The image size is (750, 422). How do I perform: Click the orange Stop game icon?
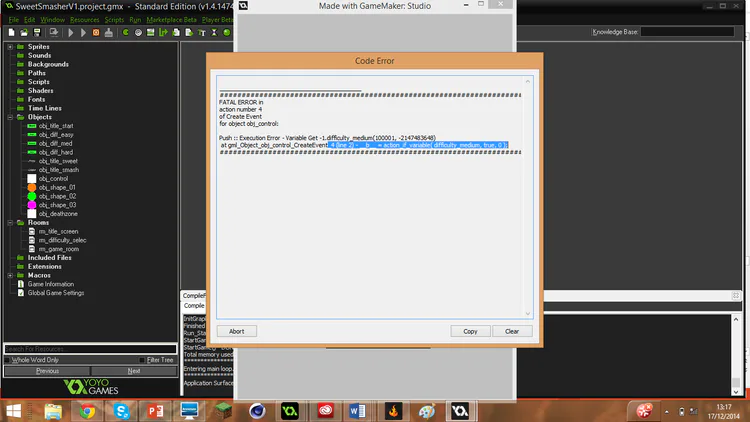[x=96, y=33]
